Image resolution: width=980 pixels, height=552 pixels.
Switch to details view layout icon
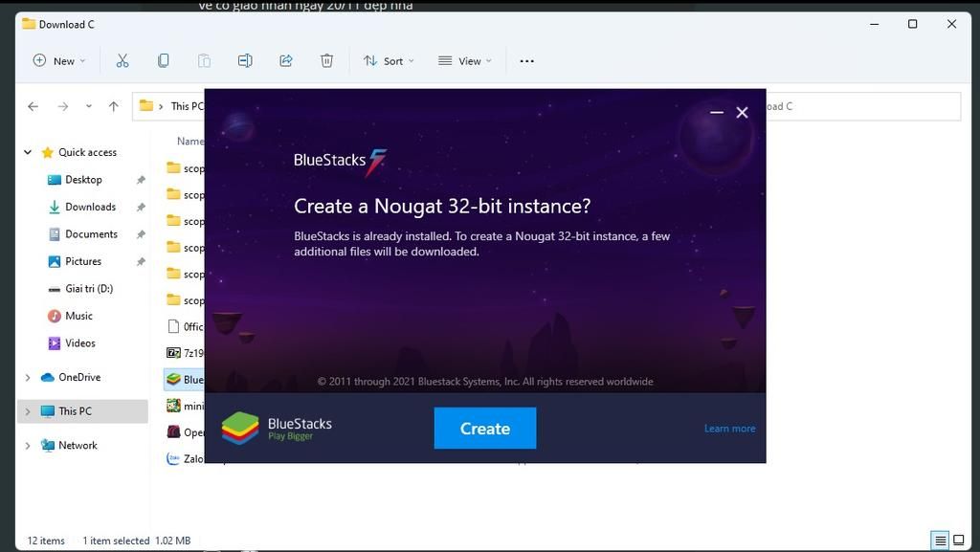point(940,541)
